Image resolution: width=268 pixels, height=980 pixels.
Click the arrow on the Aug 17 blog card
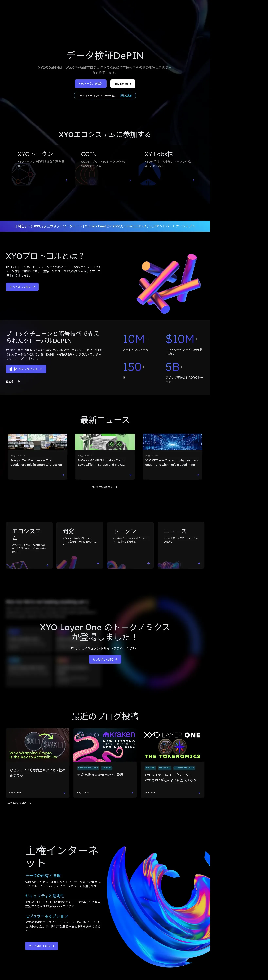64,793
